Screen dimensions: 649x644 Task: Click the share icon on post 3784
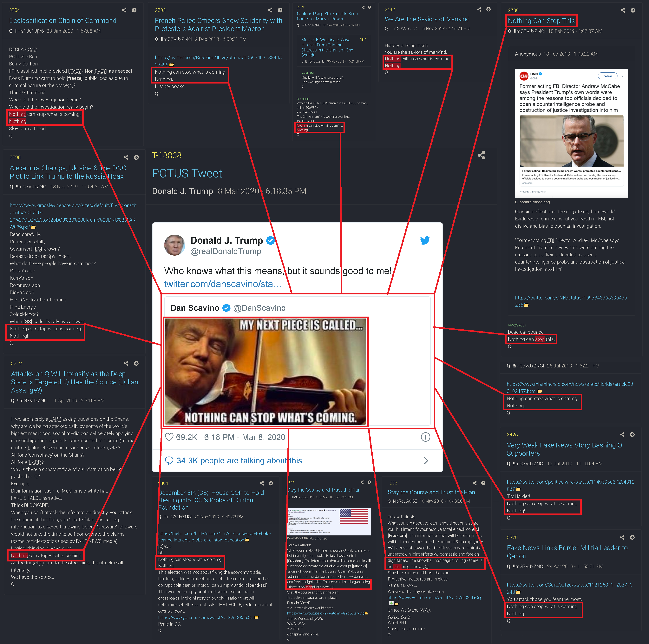[124, 10]
